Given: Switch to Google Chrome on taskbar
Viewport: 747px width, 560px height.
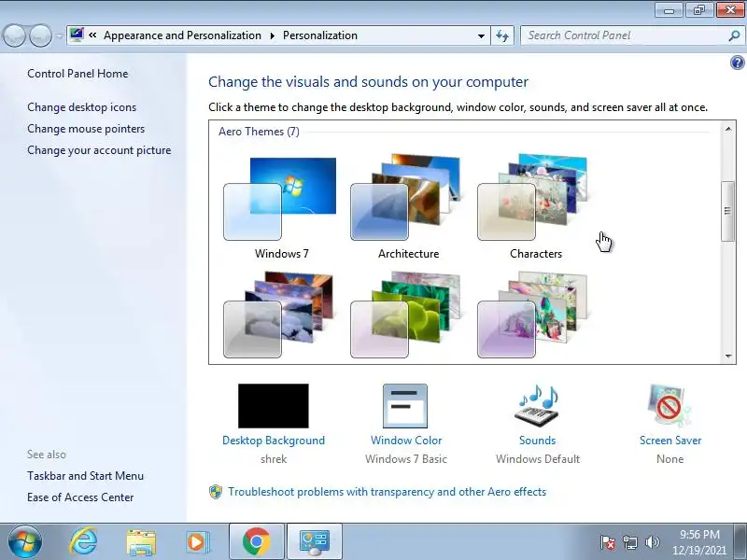Looking at the screenshot, I should [256, 542].
